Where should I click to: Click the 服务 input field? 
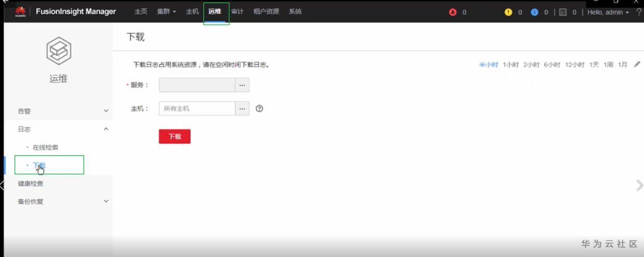pyautogui.click(x=197, y=85)
